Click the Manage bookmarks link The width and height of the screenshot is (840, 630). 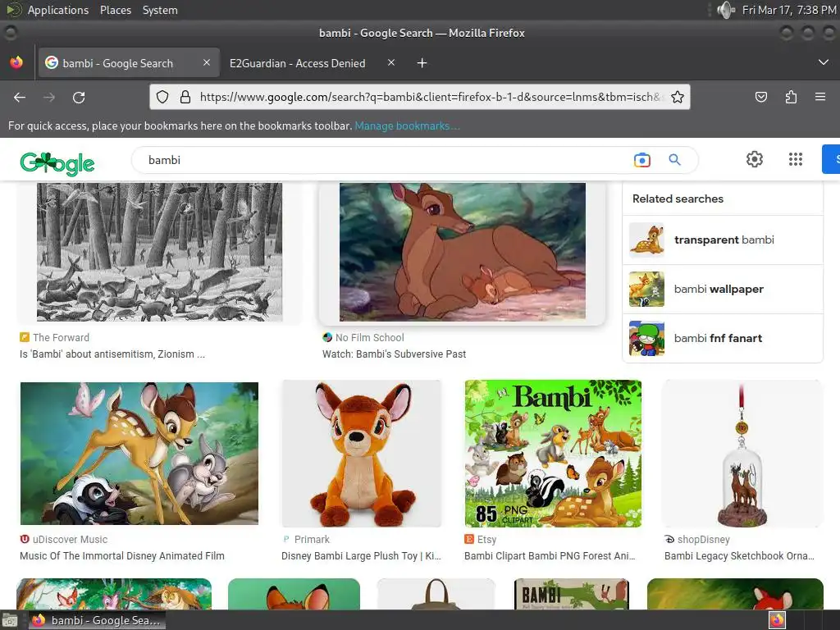407,126
